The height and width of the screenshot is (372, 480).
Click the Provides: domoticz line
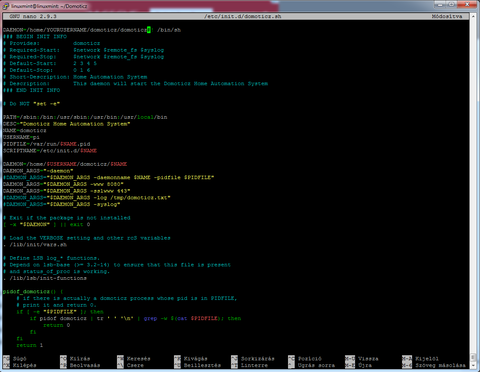tap(52, 43)
